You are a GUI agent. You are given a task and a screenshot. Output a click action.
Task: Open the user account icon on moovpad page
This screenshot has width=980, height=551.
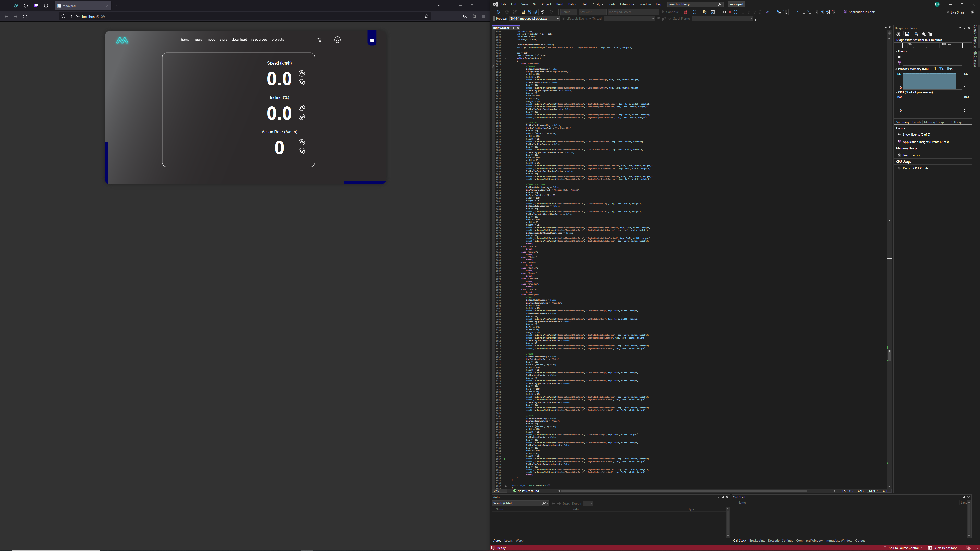click(337, 40)
